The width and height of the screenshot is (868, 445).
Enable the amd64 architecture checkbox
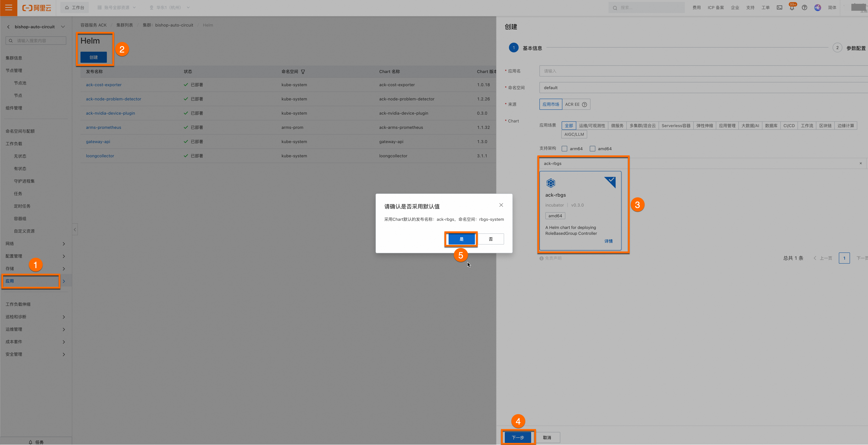[x=592, y=149]
